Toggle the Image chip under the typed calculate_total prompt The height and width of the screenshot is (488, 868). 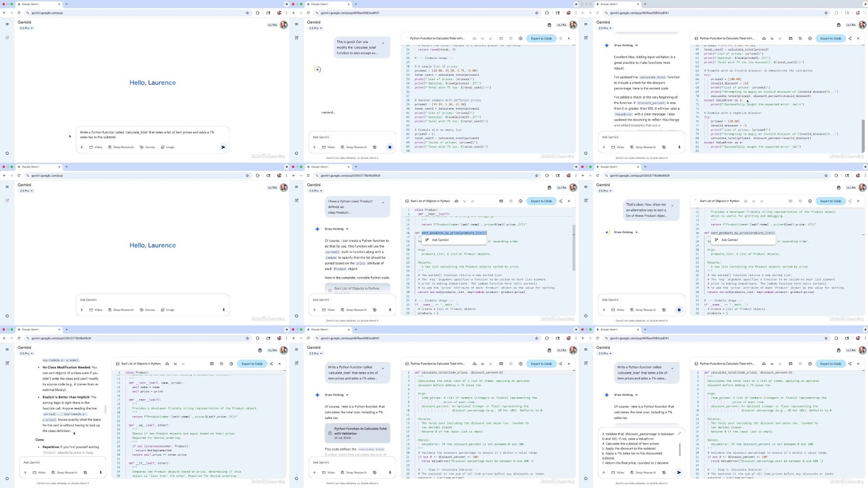click(168, 147)
